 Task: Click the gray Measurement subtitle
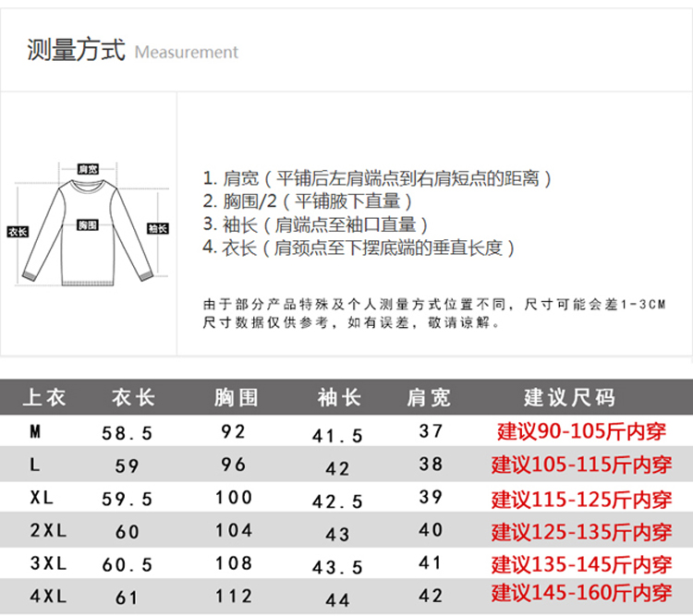(x=186, y=53)
